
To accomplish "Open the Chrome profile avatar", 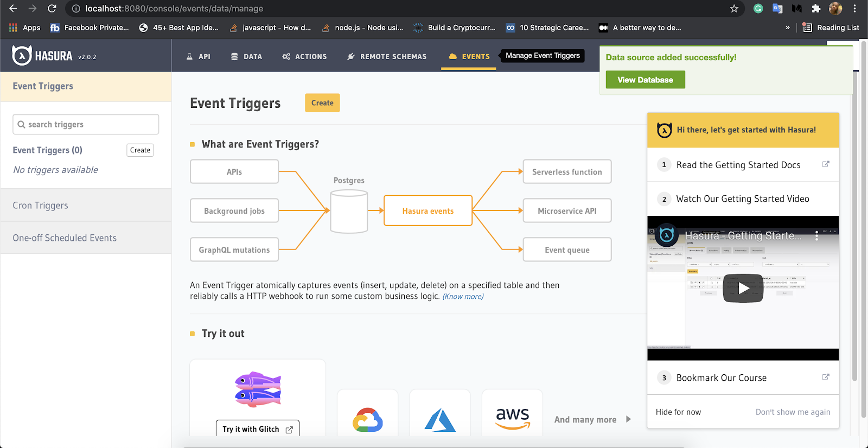I will (835, 9).
